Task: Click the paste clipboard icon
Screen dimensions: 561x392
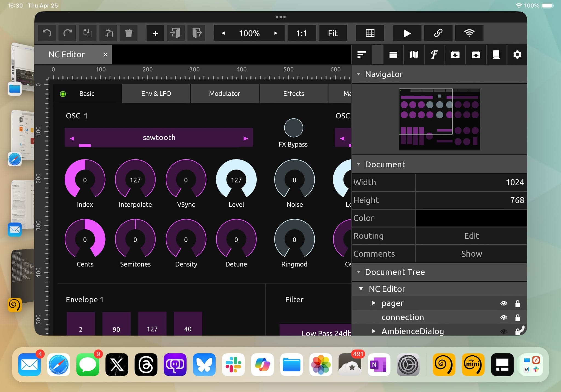Action: 108,33
